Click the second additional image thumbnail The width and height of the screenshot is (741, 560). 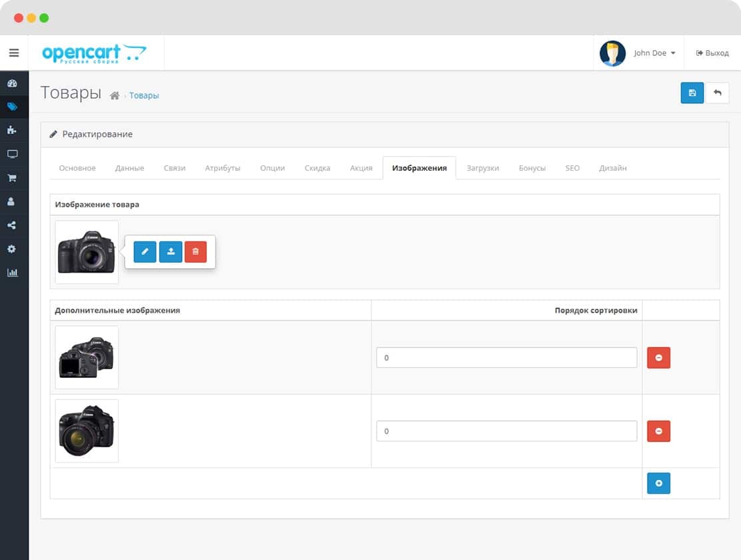(x=87, y=431)
